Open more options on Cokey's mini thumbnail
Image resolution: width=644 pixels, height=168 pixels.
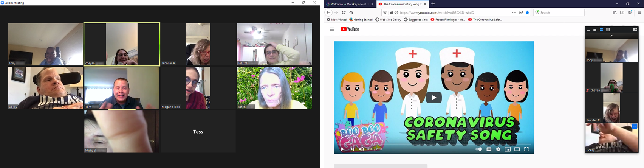pyautogui.click(x=635, y=126)
